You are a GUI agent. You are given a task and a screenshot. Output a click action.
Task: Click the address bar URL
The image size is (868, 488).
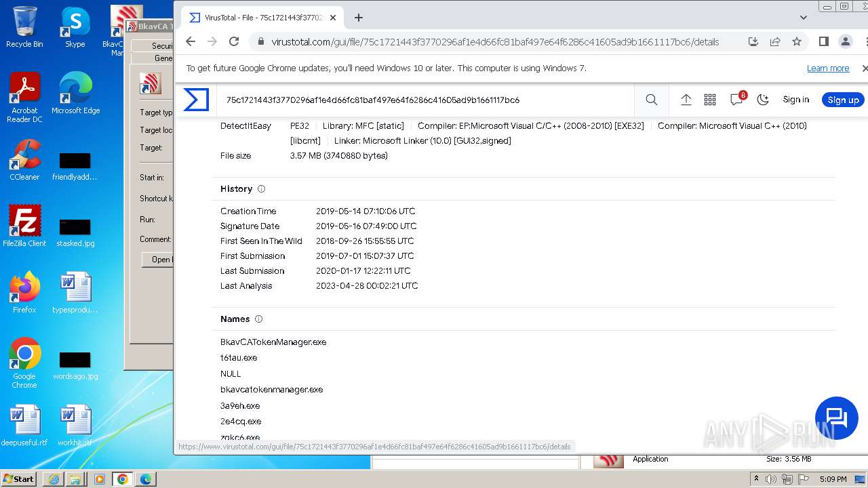pyautogui.click(x=495, y=41)
